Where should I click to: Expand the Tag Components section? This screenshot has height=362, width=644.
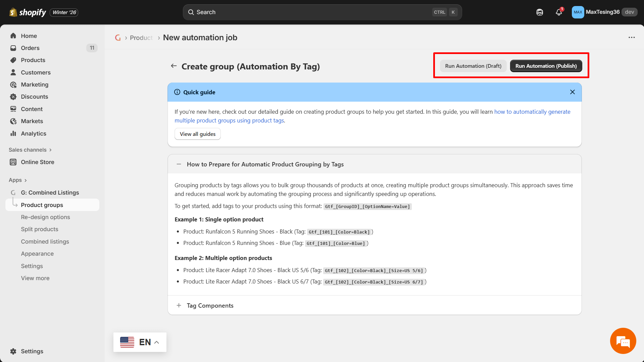[x=179, y=305]
